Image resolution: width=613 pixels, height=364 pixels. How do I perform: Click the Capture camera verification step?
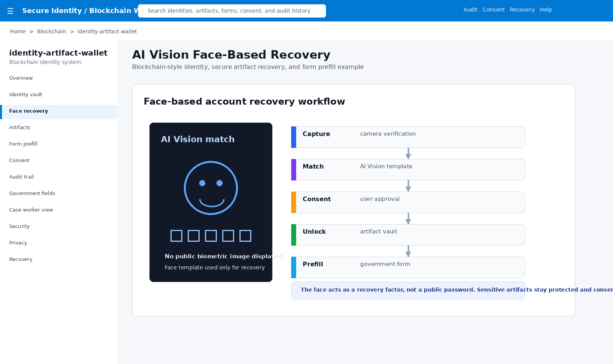pos(408,137)
